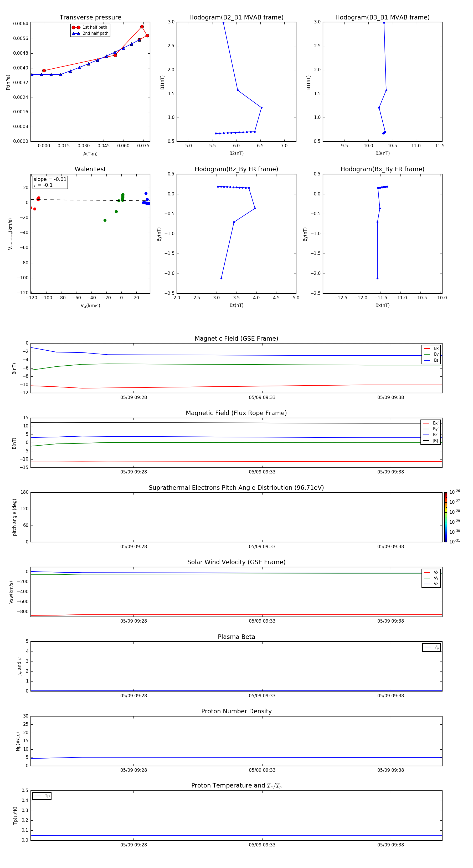473x868 pixels.
Task: Click the "Solar Wind Velocity (GSE Frame)" title
Action: tap(236, 562)
